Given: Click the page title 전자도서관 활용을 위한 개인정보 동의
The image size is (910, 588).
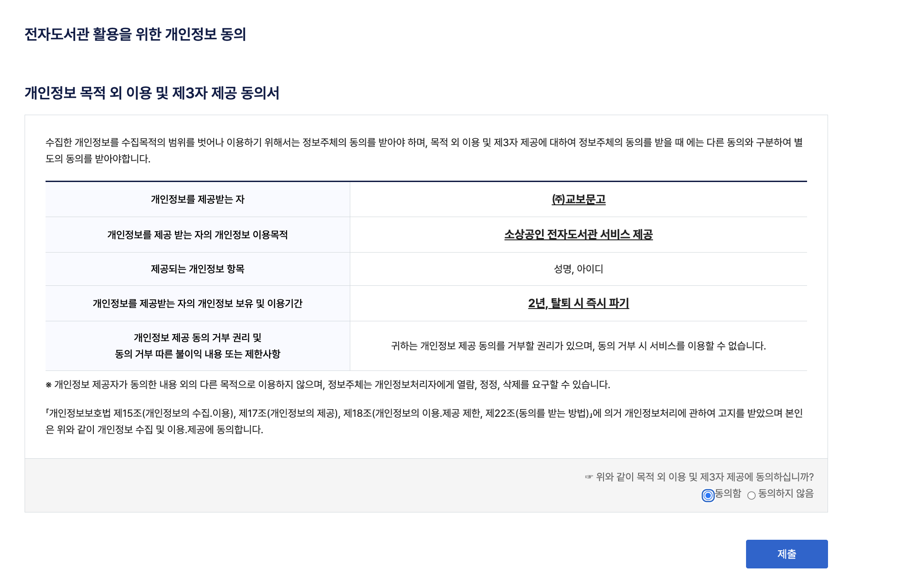Looking at the screenshot, I should (135, 34).
